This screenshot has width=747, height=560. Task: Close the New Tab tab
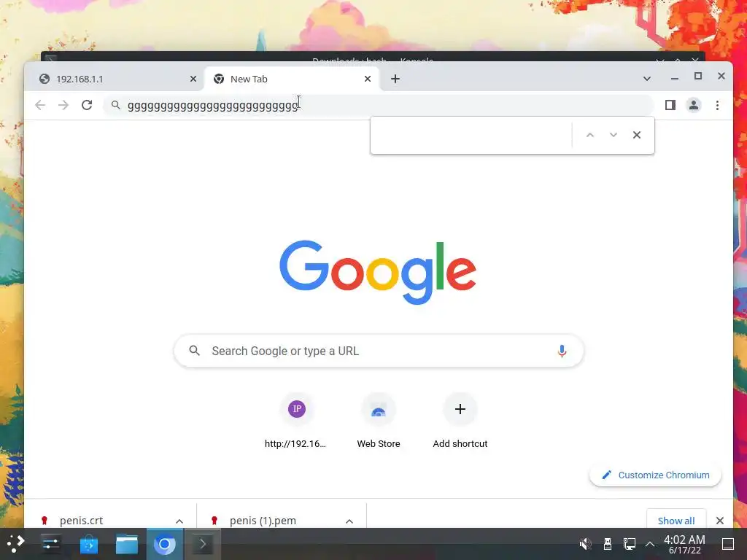368,79
